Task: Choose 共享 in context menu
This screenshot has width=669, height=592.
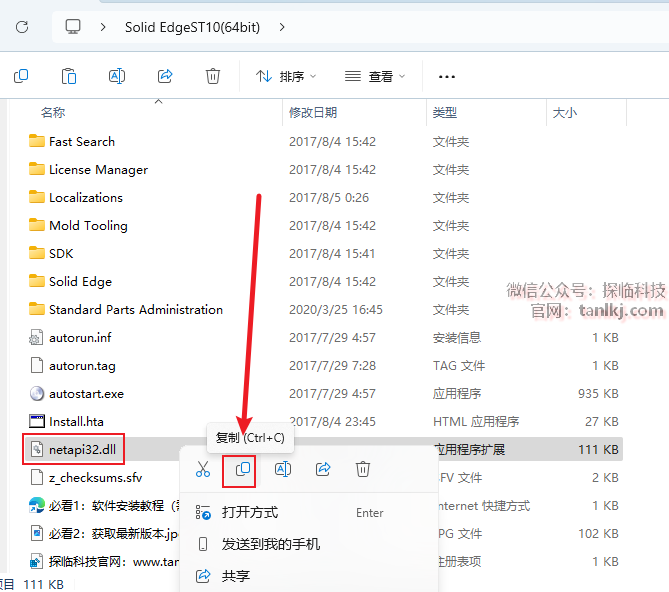Action: pyautogui.click(x=309, y=576)
